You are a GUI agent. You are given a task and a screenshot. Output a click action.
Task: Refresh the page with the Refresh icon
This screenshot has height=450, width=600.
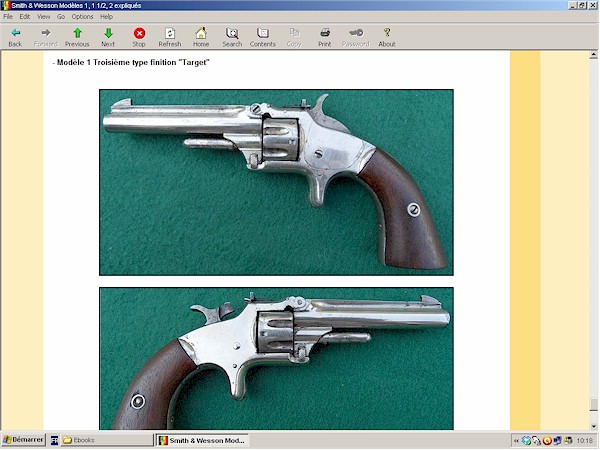[x=170, y=37]
